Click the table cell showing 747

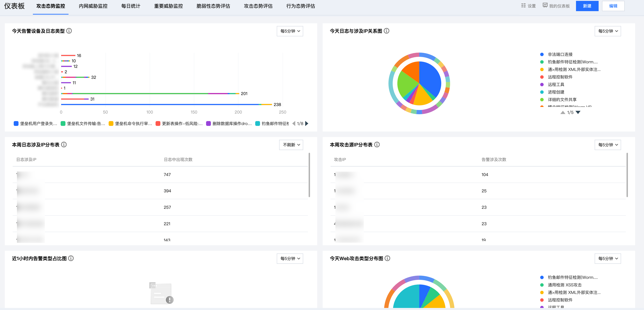coord(167,175)
